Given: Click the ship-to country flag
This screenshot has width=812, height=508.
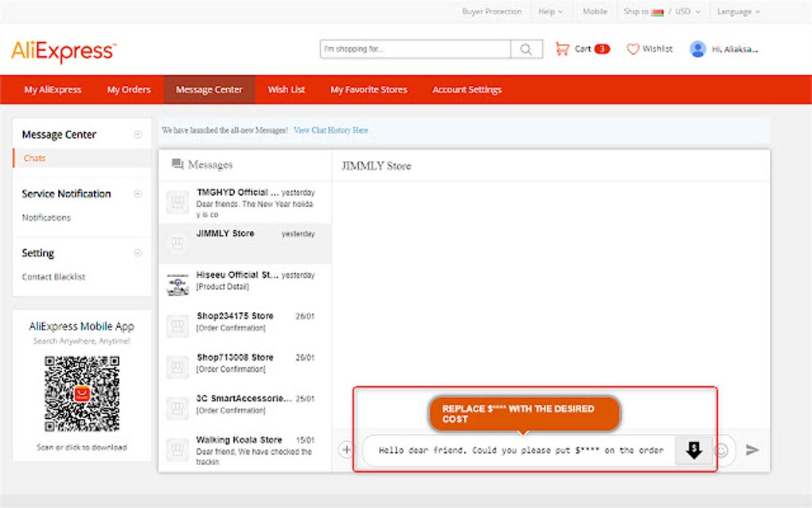Looking at the screenshot, I should click(x=657, y=12).
